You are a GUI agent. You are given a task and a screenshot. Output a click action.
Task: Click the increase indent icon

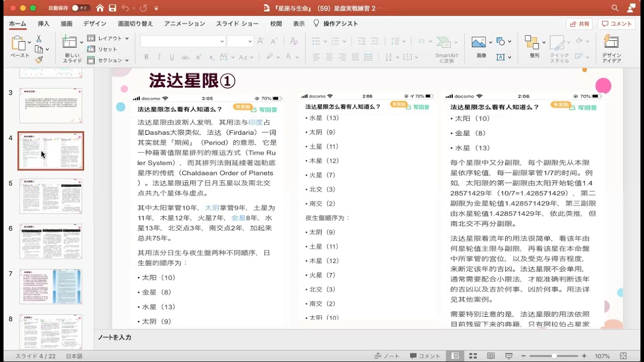374,41
